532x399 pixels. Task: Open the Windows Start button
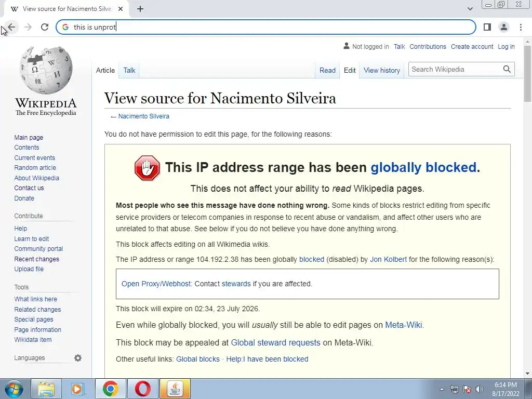click(14, 389)
